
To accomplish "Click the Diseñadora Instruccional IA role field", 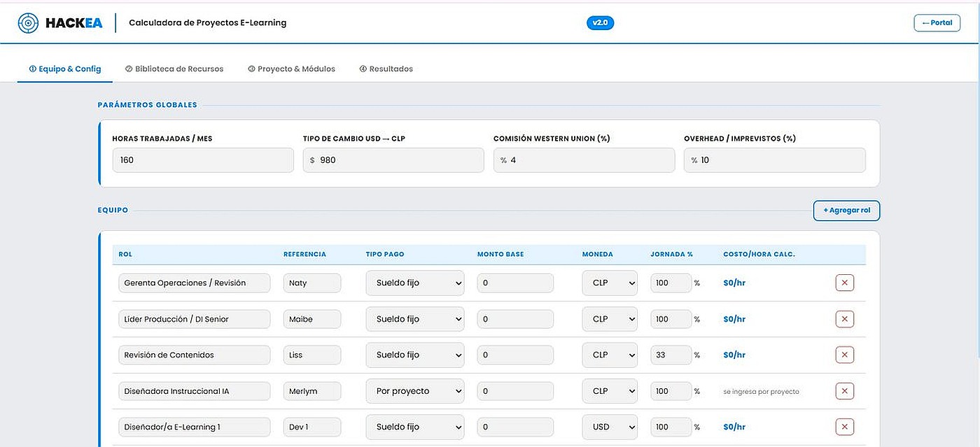I will tap(195, 391).
